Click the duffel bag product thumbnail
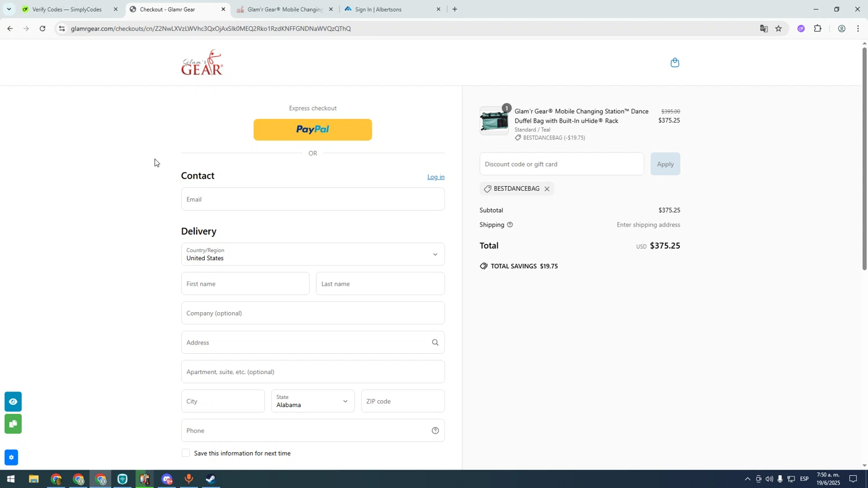The height and width of the screenshot is (488, 868). click(x=494, y=120)
